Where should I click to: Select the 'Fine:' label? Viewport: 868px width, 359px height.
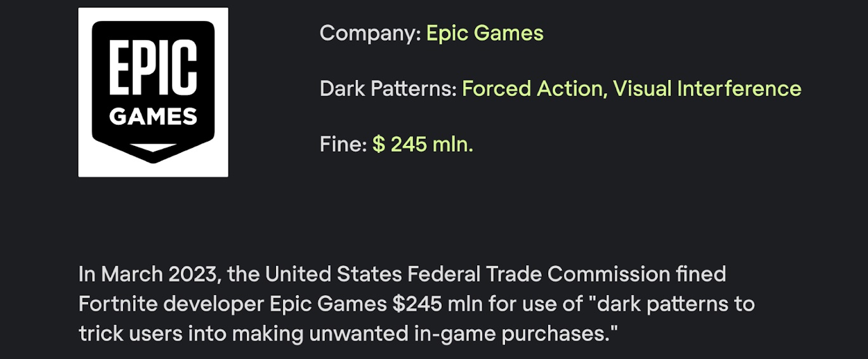coord(343,145)
